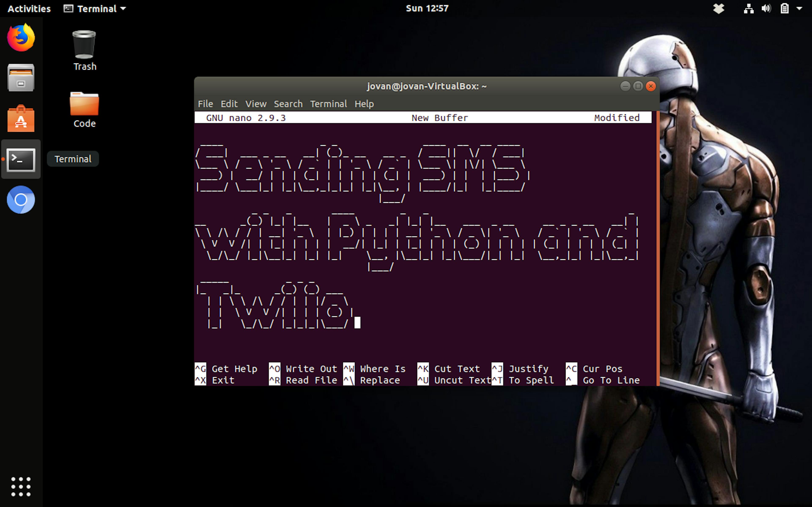This screenshot has height=507, width=812.
Task: Open the Edit menu in Terminal
Action: pos(229,104)
